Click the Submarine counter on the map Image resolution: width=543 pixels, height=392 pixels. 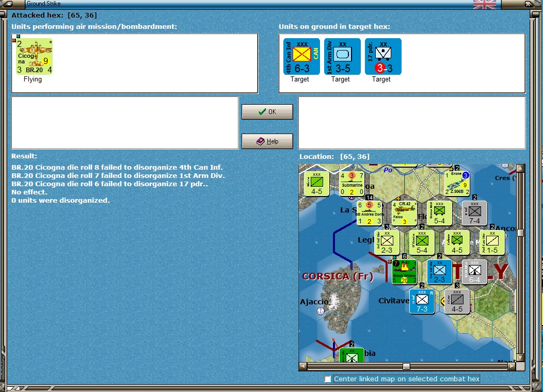tap(352, 184)
